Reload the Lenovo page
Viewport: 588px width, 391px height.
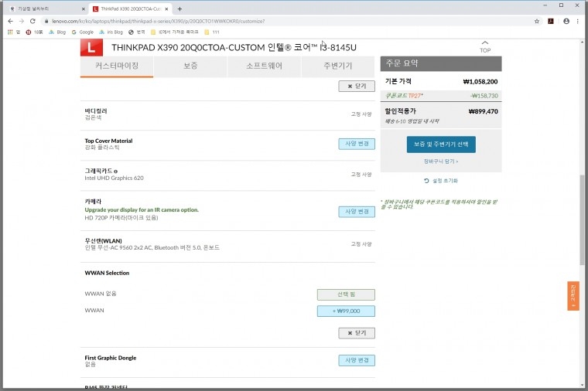tap(32, 22)
